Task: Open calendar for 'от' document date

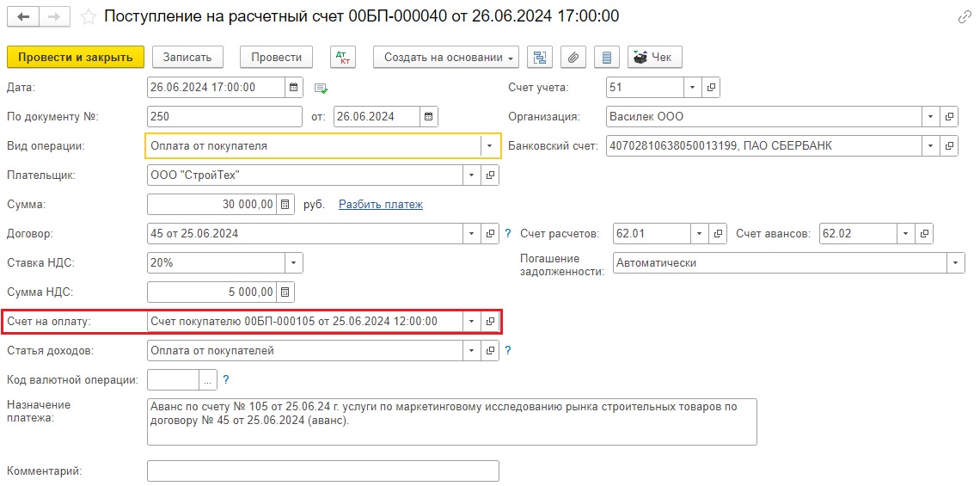Action: click(x=429, y=116)
